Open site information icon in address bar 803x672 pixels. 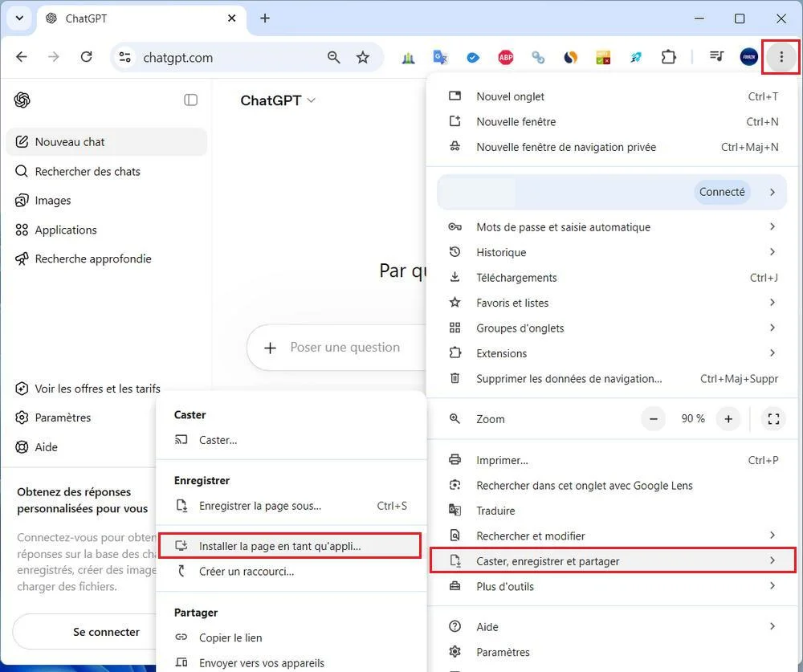(124, 57)
